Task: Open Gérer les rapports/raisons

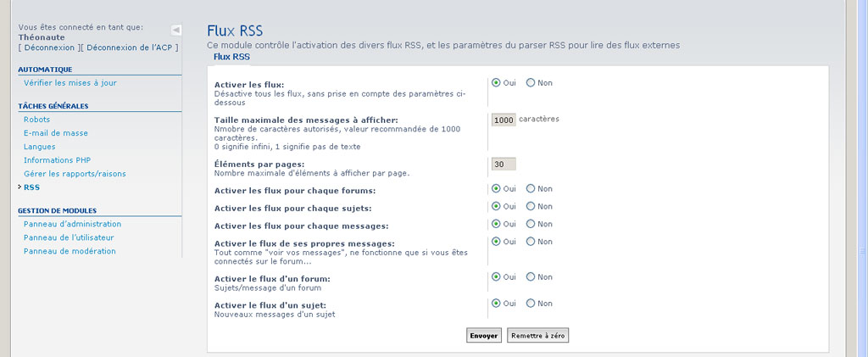Action: [75, 174]
